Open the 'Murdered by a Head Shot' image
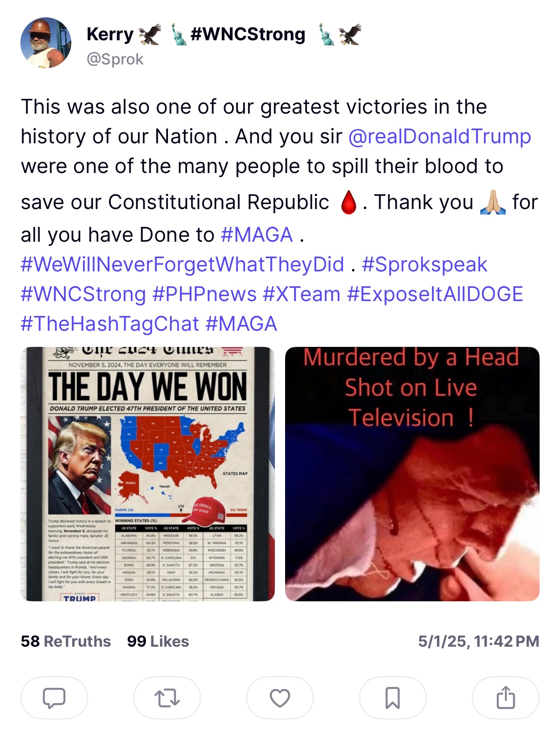 click(x=412, y=474)
